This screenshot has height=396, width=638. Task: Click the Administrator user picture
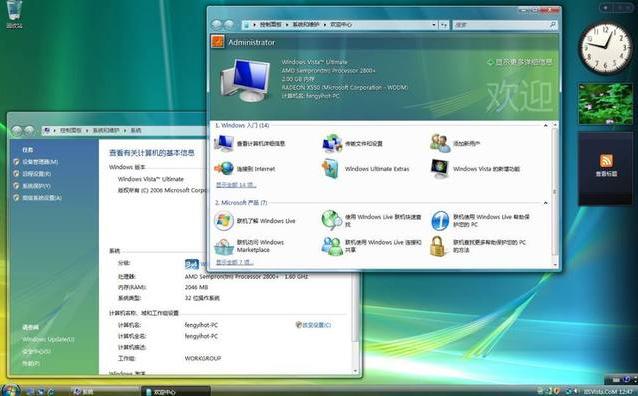click(x=218, y=42)
